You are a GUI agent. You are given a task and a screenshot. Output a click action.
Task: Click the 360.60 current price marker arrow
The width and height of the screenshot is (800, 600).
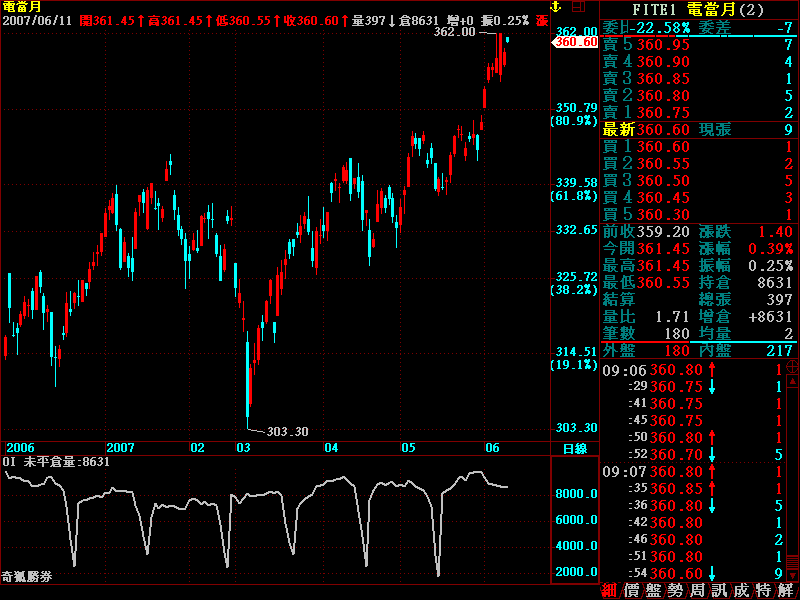click(575, 43)
